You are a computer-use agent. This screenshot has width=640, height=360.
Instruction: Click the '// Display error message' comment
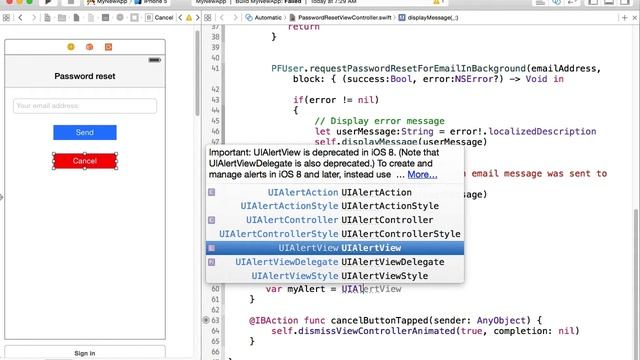point(379,121)
